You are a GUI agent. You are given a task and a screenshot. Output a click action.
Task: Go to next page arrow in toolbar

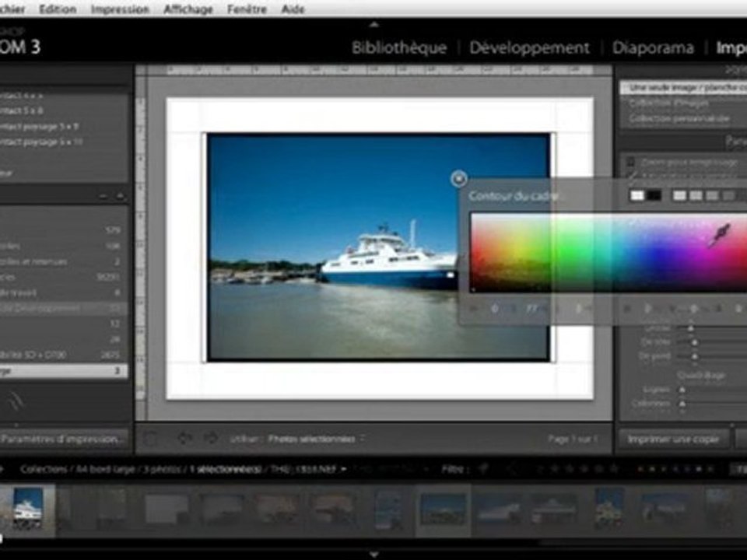(210, 439)
